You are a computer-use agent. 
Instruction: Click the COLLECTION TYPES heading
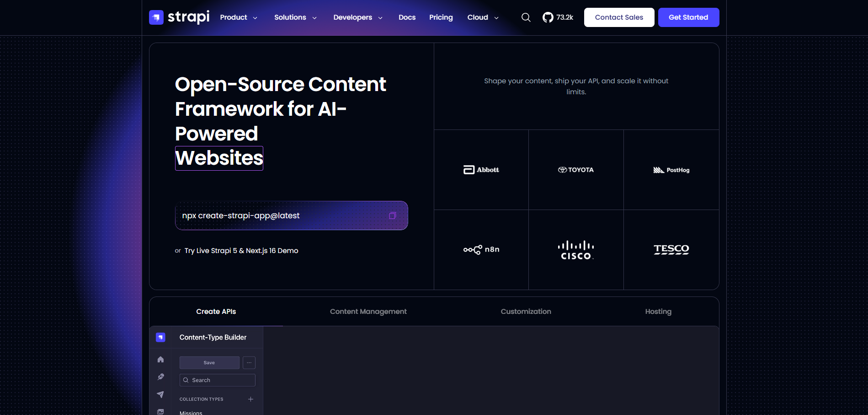coord(202,399)
